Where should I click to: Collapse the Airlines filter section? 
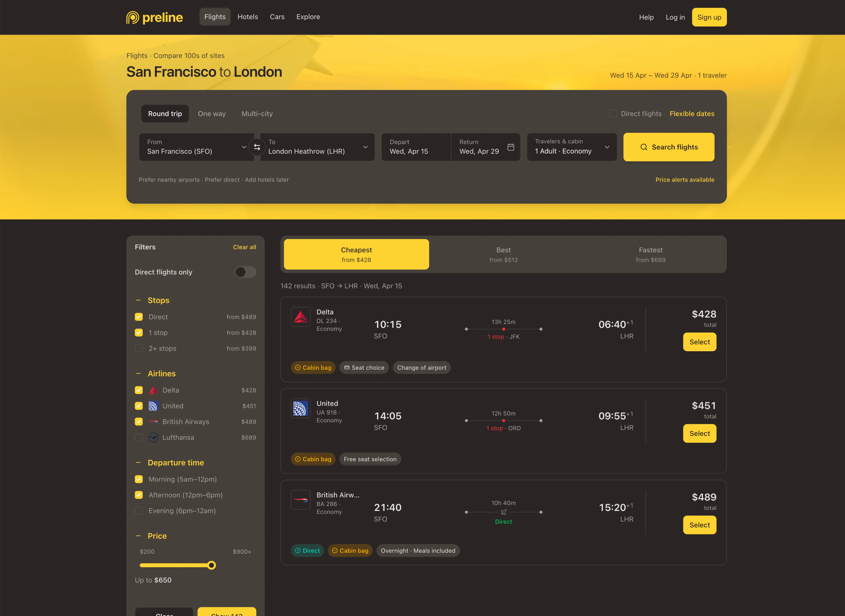[138, 374]
